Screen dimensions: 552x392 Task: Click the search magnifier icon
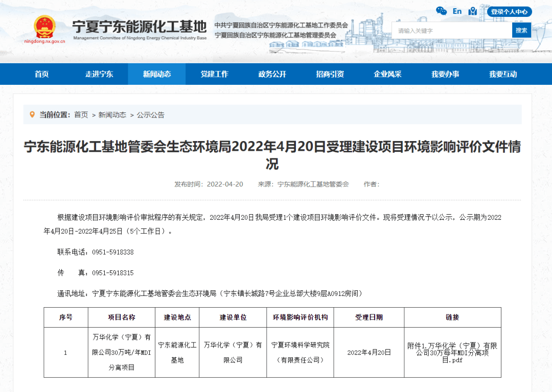(521, 30)
